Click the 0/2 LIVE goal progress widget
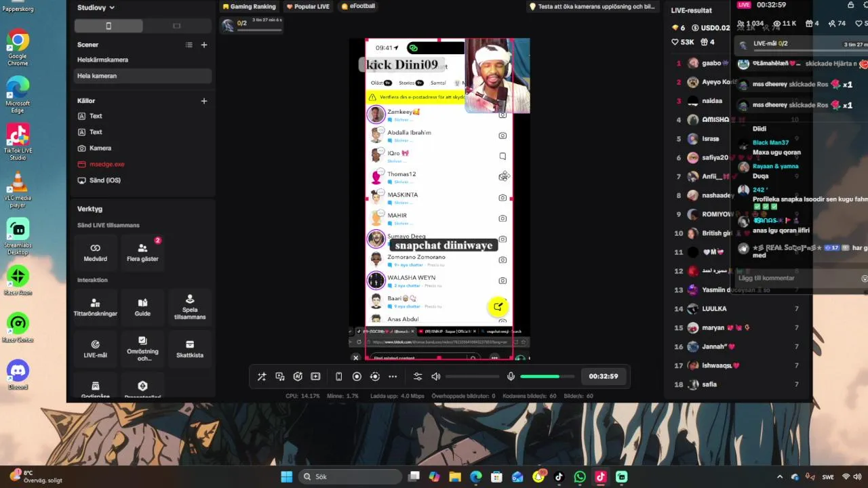The height and width of the screenshot is (488, 868). pos(252,25)
